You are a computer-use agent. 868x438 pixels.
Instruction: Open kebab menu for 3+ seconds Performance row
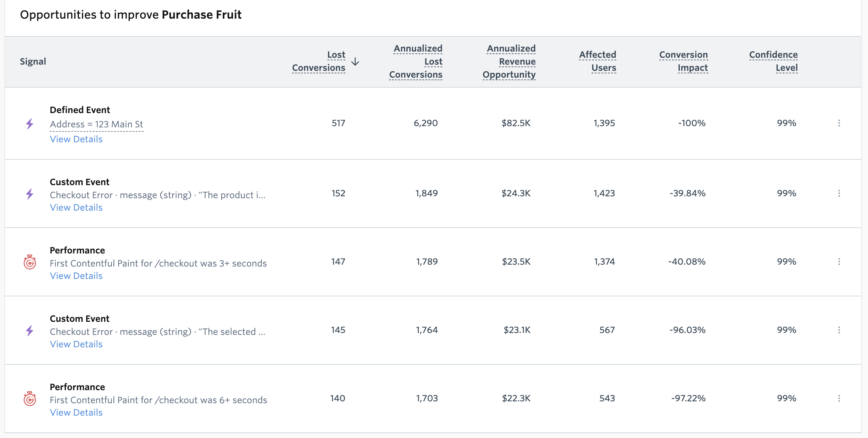[x=839, y=262]
